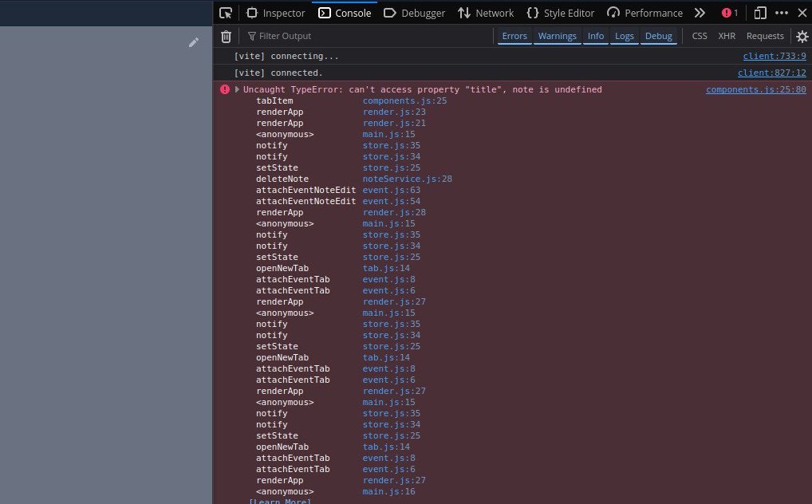Switch to the Console tab
Viewport: 812px width, 504px height.
coord(345,13)
